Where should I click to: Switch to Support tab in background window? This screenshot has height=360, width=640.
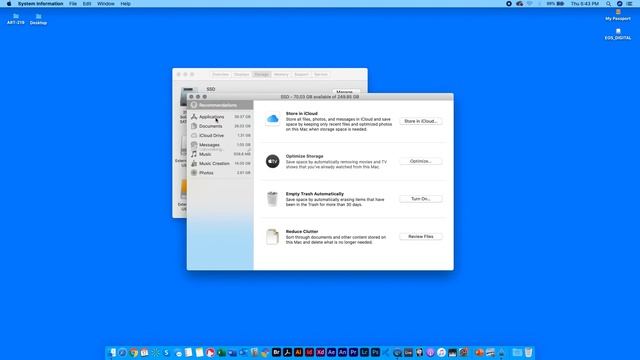pos(301,75)
